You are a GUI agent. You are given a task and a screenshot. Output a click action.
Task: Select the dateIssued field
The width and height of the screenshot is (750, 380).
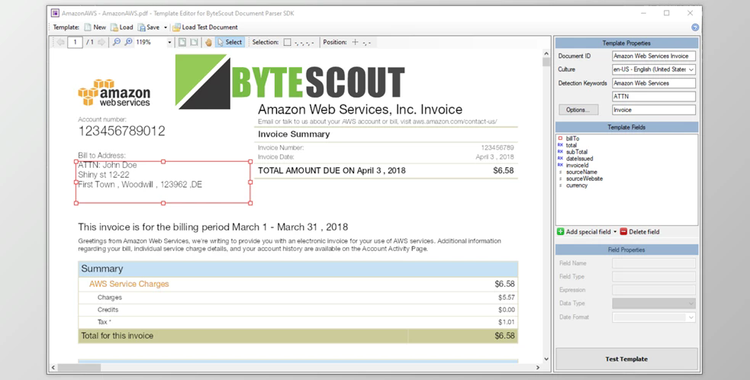click(x=579, y=158)
